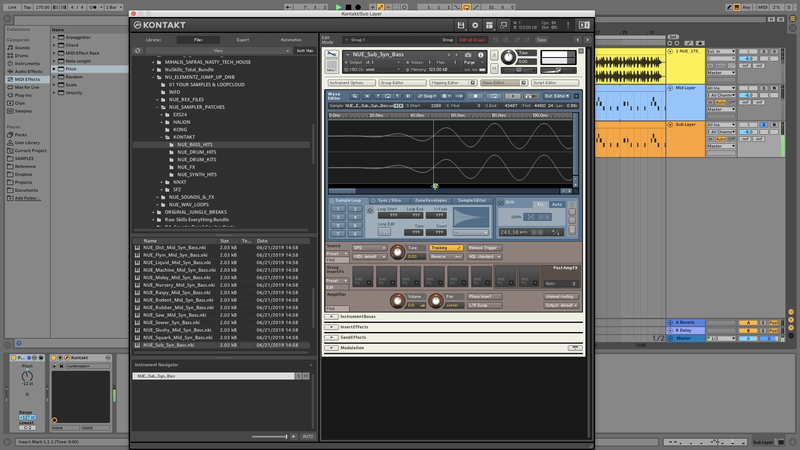Toggle the Tracking button in Source section
Image resolution: width=800 pixels, height=450 pixels.
pos(446,247)
